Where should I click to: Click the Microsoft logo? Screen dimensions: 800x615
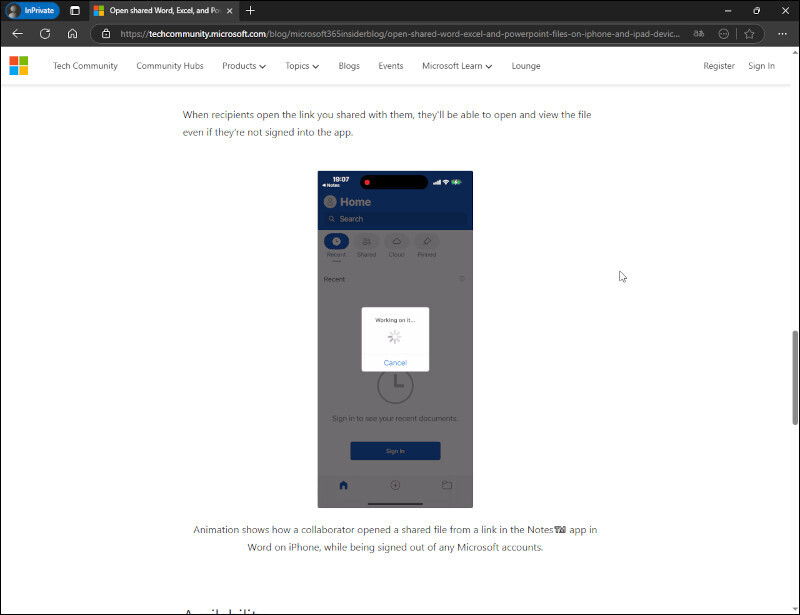pos(19,65)
